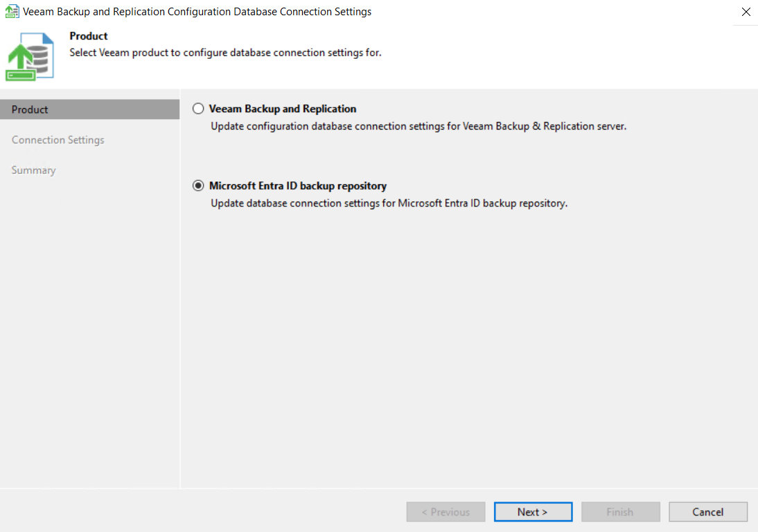This screenshot has width=758, height=532.
Task: Click the grayed-out Finish button
Action: [620, 512]
